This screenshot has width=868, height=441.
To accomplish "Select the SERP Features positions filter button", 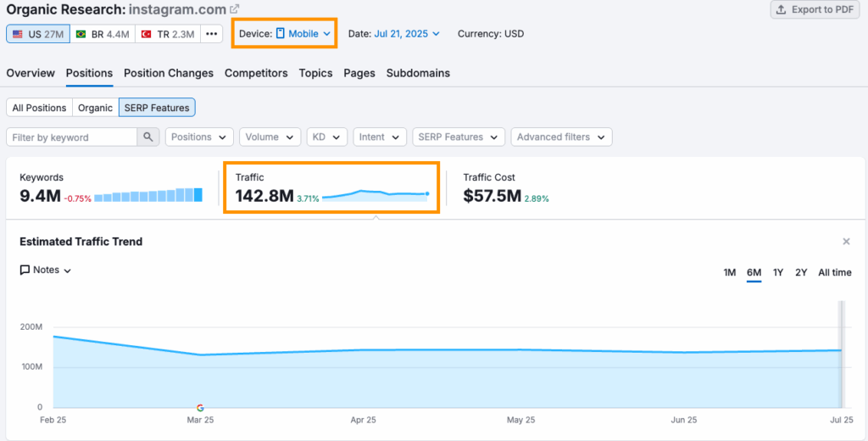I will [157, 108].
